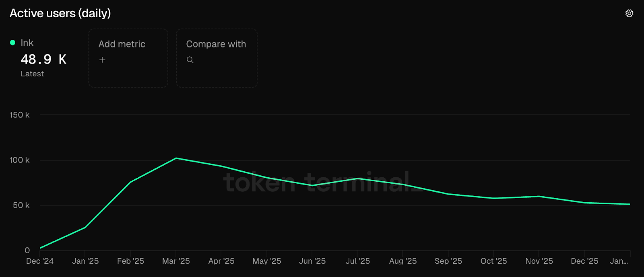Click the 150 k y-axis label

click(x=19, y=115)
